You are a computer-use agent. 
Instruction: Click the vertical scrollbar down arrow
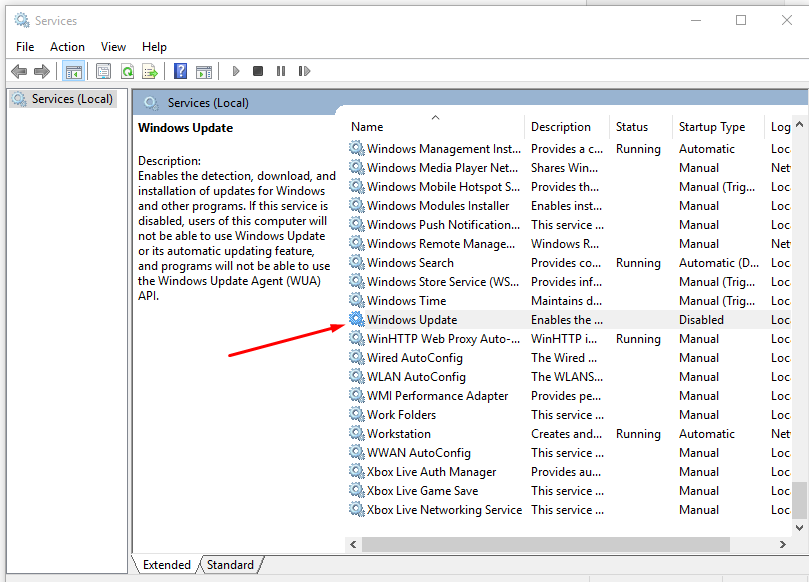(799, 527)
